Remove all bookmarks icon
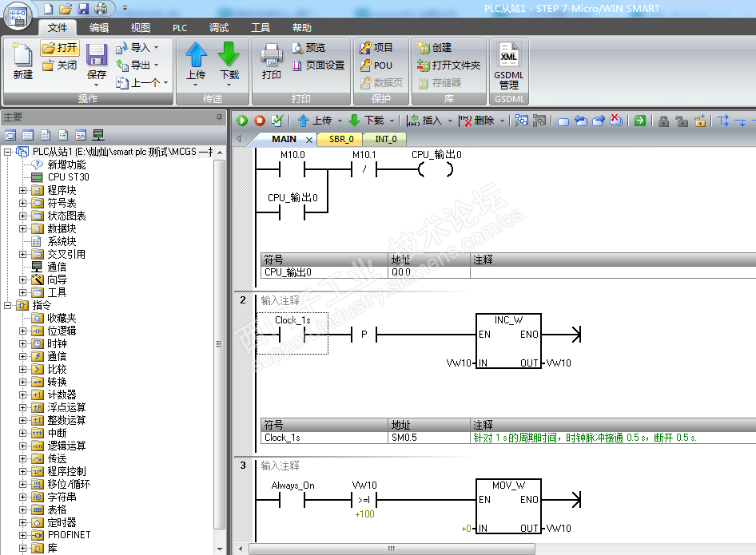This screenshot has height=555, width=756. [x=615, y=121]
